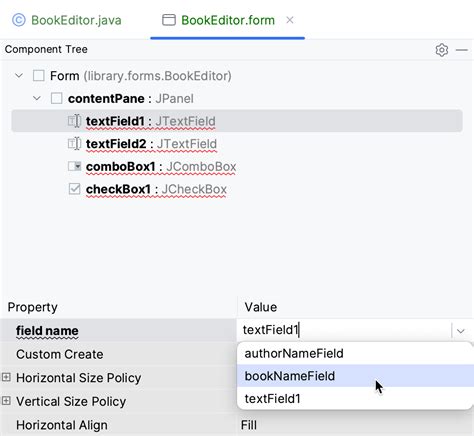Close the BookEditor.form tab
This screenshot has width=474, height=436.
[x=290, y=20]
